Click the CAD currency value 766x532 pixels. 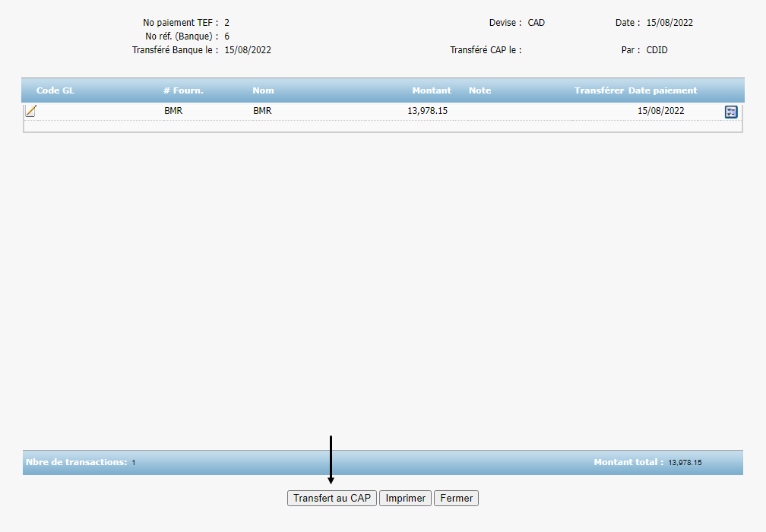click(536, 23)
